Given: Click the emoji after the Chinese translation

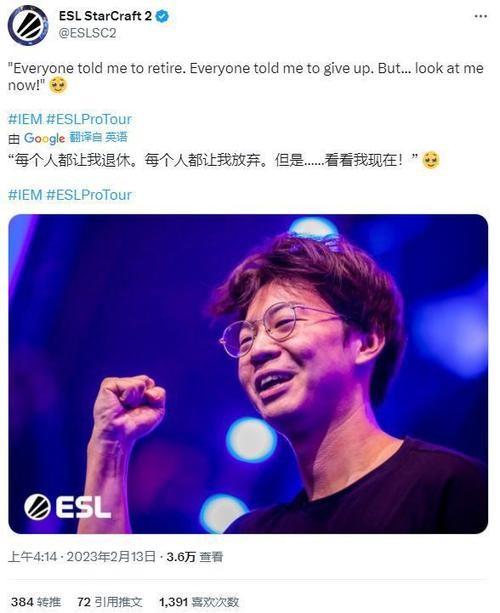Looking at the screenshot, I should (x=431, y=160).
